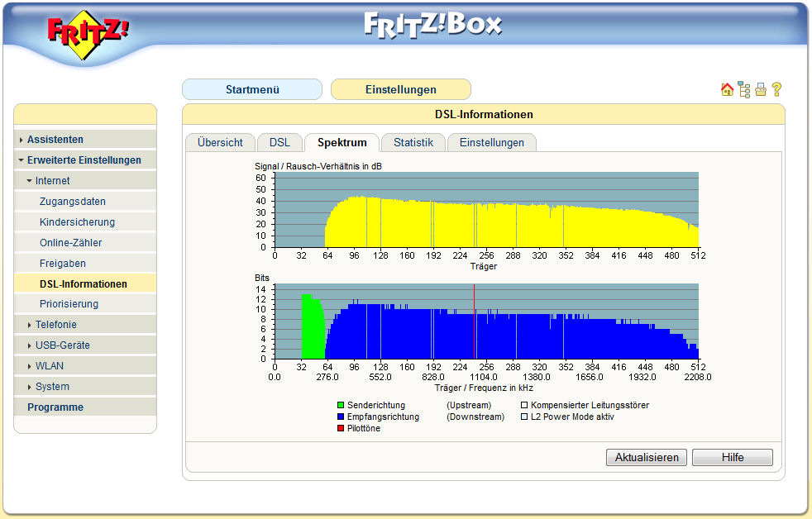Toggle the L2 Power Mode aktiv box
This screenshot has height=519, width=812.
click(523, 417)
